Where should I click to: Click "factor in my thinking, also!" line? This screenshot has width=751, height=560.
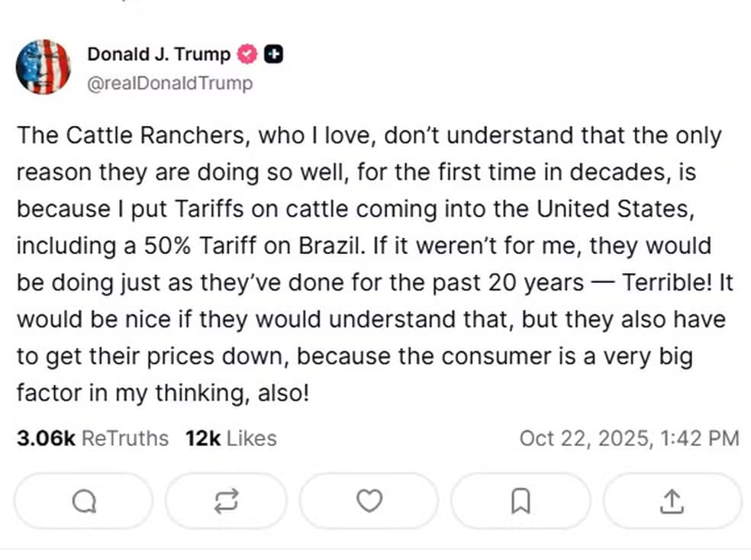tap(164, 393)
